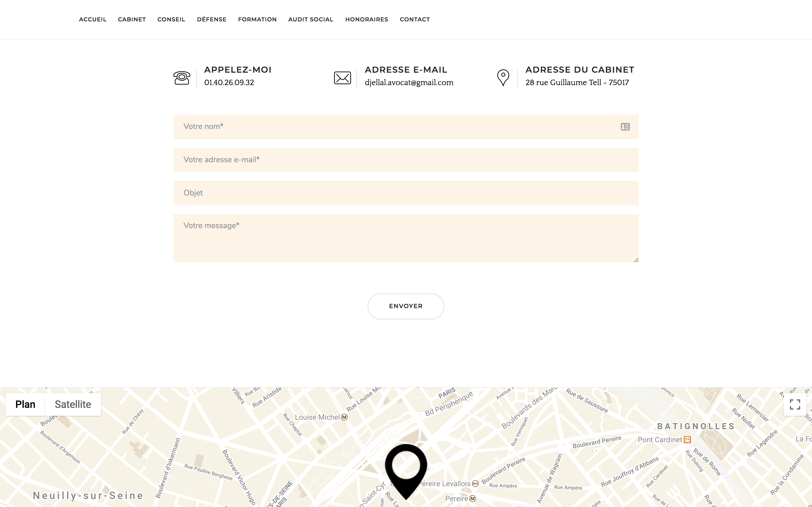
Task: Open the Honoraires menu item
Action: point(367,19)
